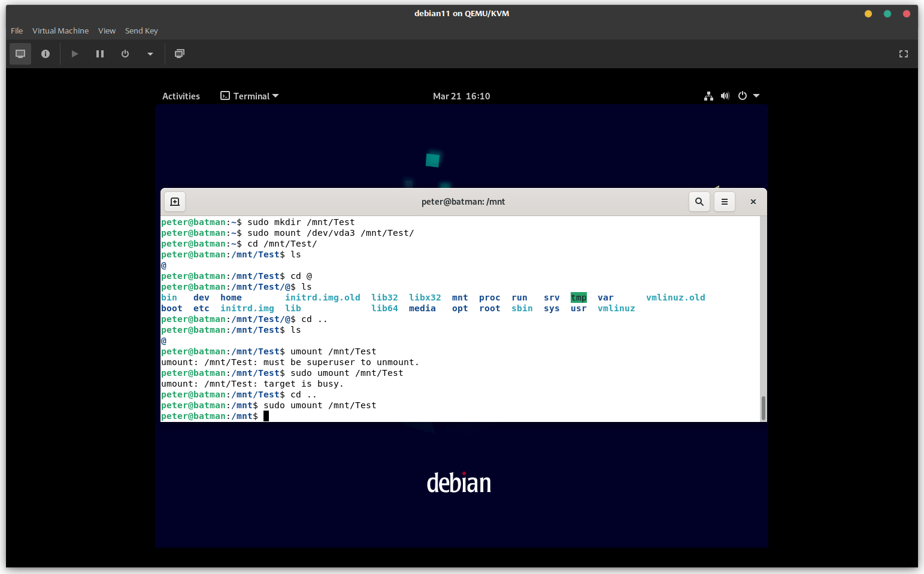Screen dimensions: 924x574
Task: Show virtual hardware details
Action: click(46, 54)
